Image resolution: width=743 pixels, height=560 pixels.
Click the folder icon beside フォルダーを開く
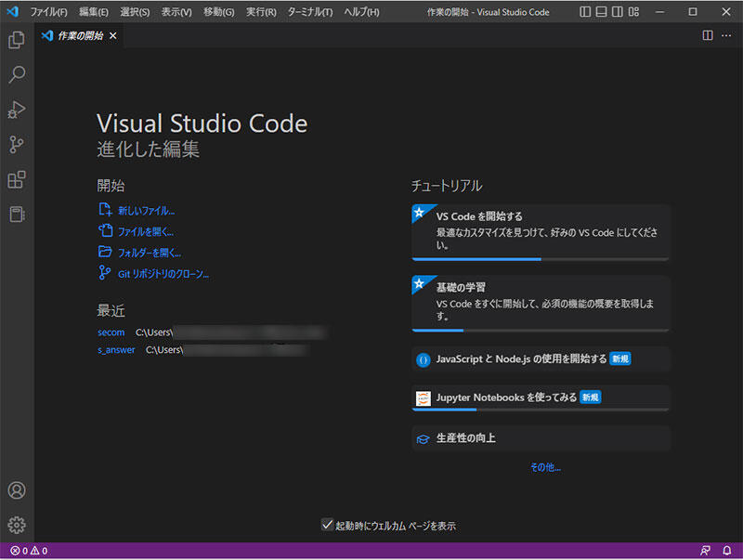(105, 252)
